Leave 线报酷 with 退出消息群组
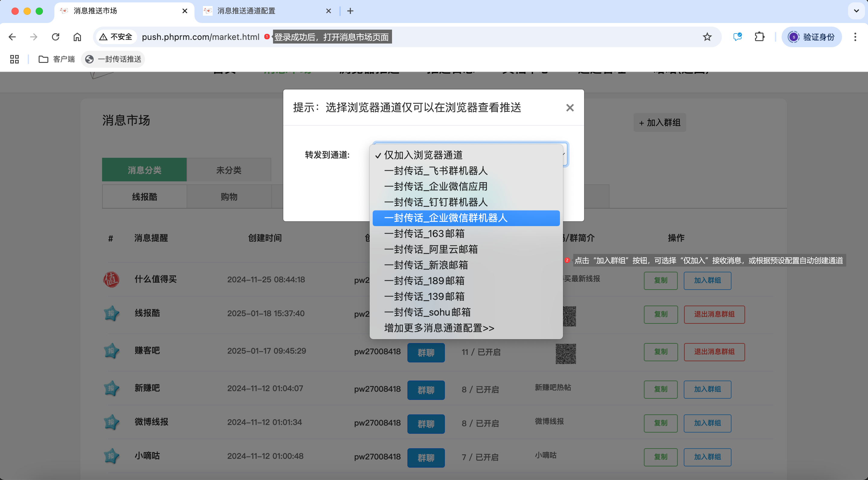Viewport: 868px width, 480px height. [x=714, y=314]
